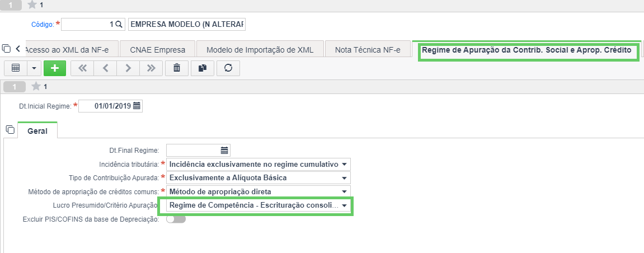Switch to Modelo de Importação de XML tab
This screenshot has width=644, height=253.
click(x=260, y=50)
